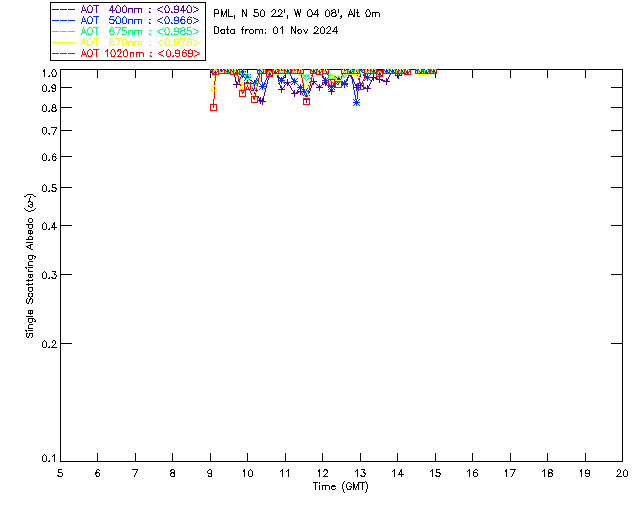The height and width of the screenshot is (512, 640).
Task: Click the x-axis hour label 12
Action: click(x=322, y=473)
